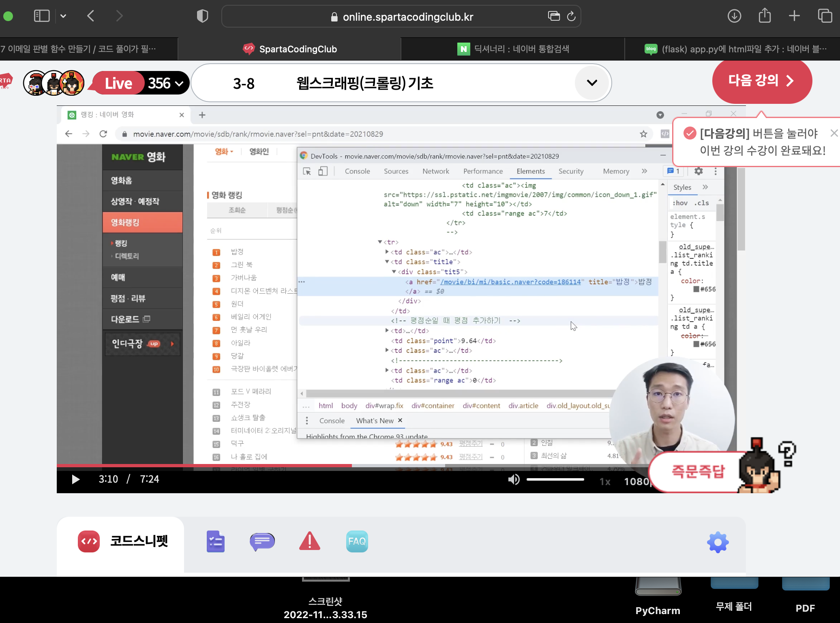Click movie title 그린 북
Screen dimensions: 840x623
(241, 264)
